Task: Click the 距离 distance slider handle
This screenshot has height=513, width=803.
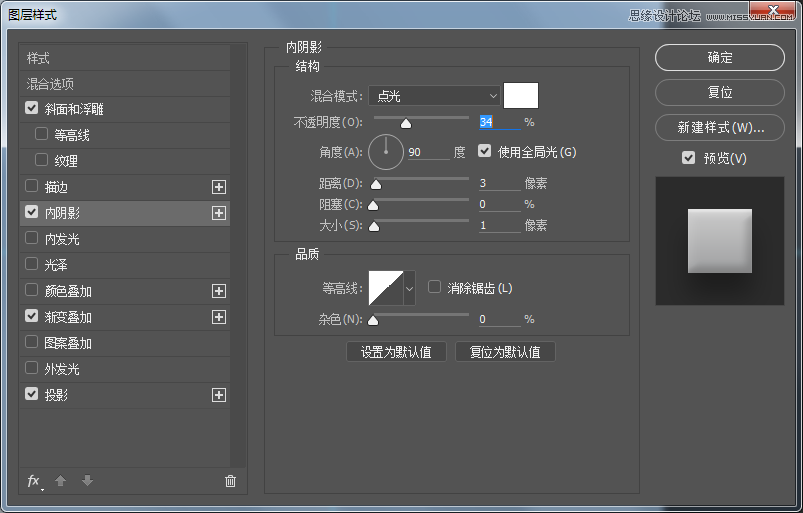Action: click(x=376, y=184)
